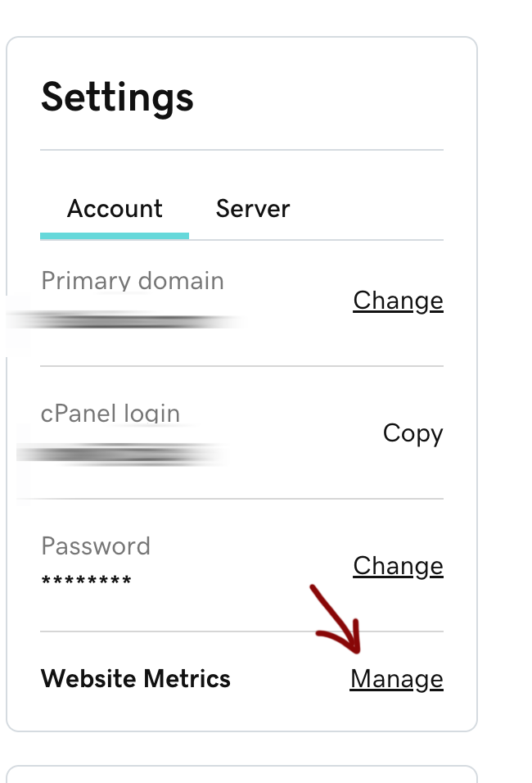The height and width of the screenshot is (783, 532).
Task: Click the Website Metrics label
Action: pyautogui.click(x=136, y=679)
